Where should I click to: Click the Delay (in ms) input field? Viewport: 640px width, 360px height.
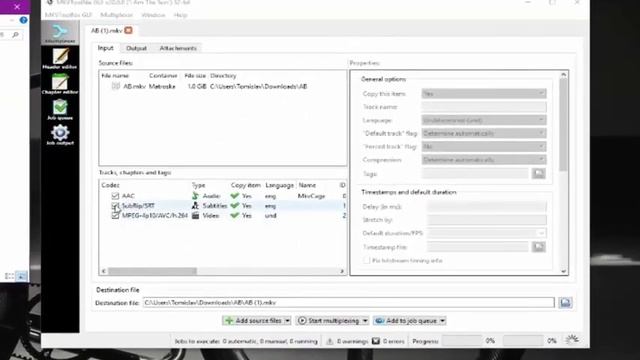pyautogui.click(x=487, y=207)
